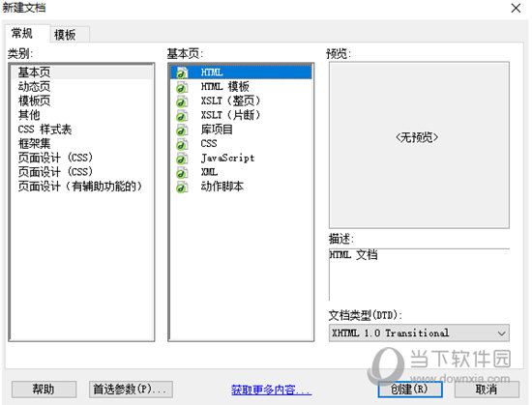Select the XML label in list
The height and width of the screenshot is (405, 532).
(209, 172)
